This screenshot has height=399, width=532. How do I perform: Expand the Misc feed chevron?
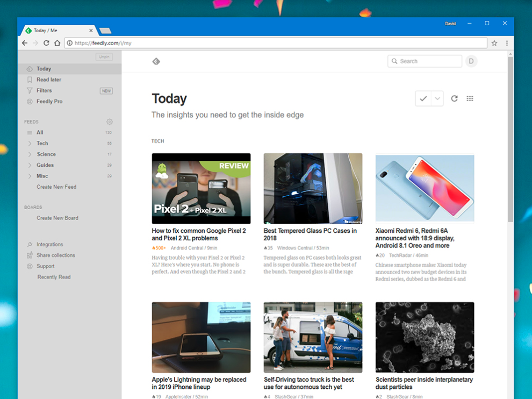pyautogui.click(x=30, y=176)
